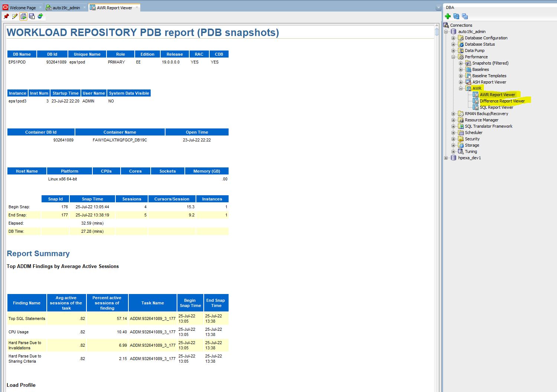557x392 pixels.
Task: Expand the RMAN Backup/Recovery node
Action: click(x=453, y=114)
